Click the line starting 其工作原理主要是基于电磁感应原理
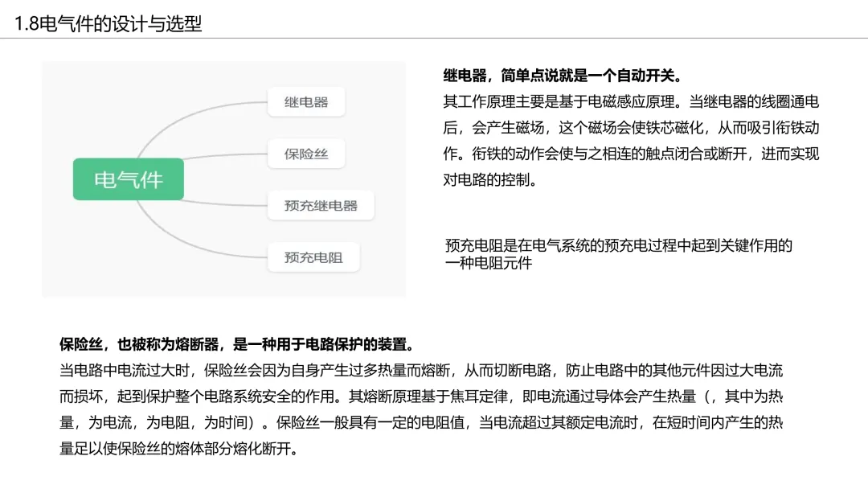 pos(631,101)
